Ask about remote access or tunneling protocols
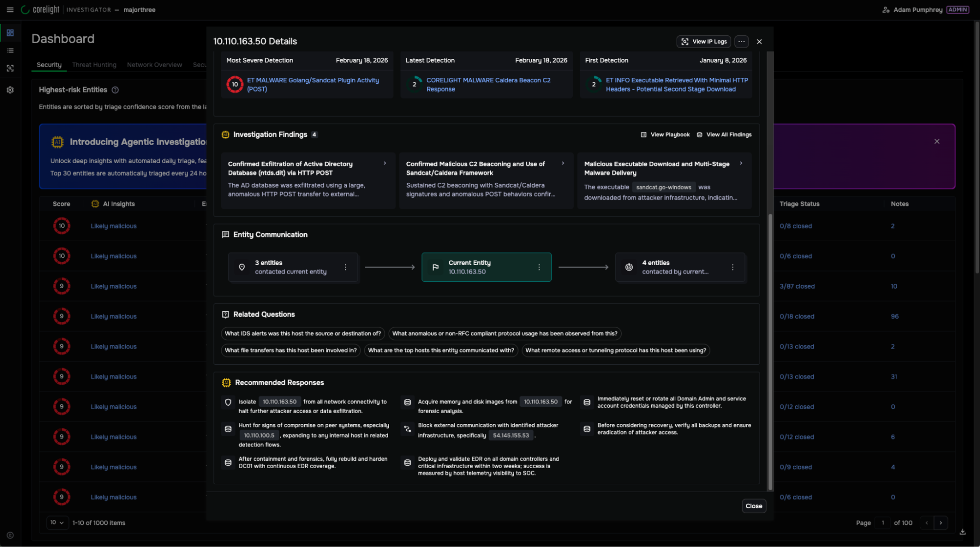980x547 pixels. point(615,350)
